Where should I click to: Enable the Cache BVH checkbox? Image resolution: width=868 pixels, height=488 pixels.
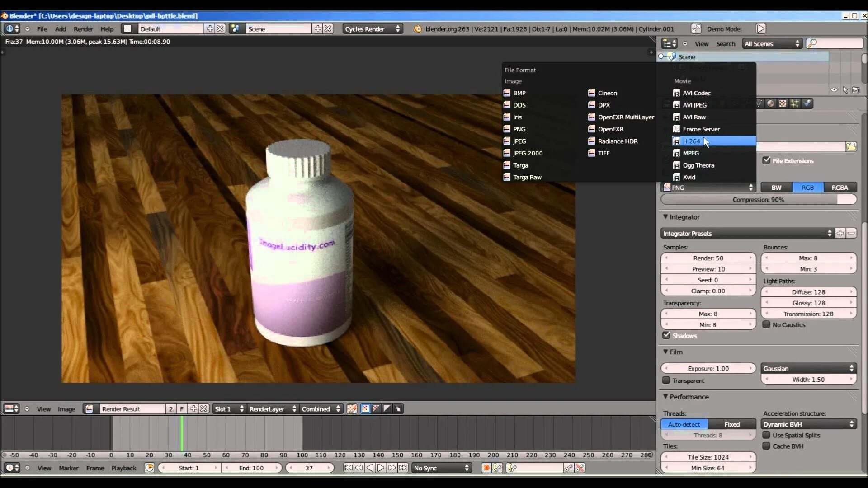(x=766, y=446)
